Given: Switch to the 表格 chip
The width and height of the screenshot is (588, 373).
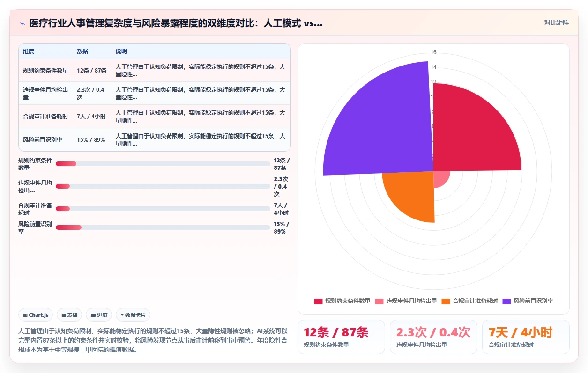Looking at the screenshot, I should click(x=70, y=315).
